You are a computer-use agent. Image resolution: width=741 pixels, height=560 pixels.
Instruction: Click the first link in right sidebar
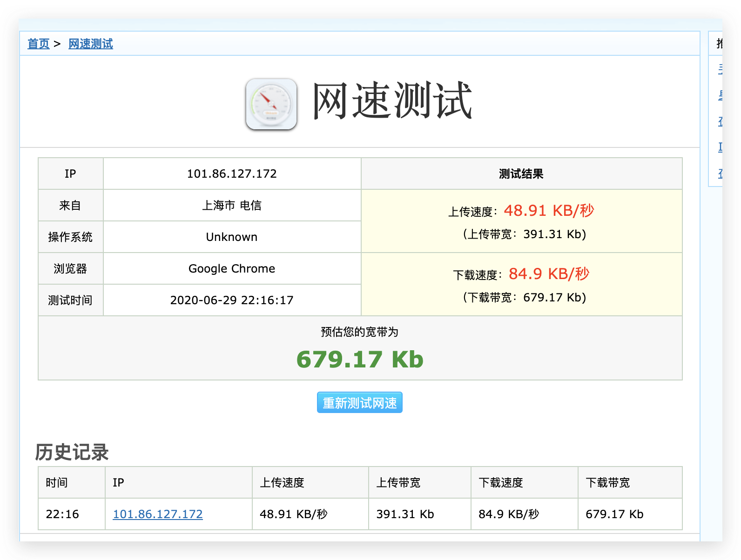point(720,69)
